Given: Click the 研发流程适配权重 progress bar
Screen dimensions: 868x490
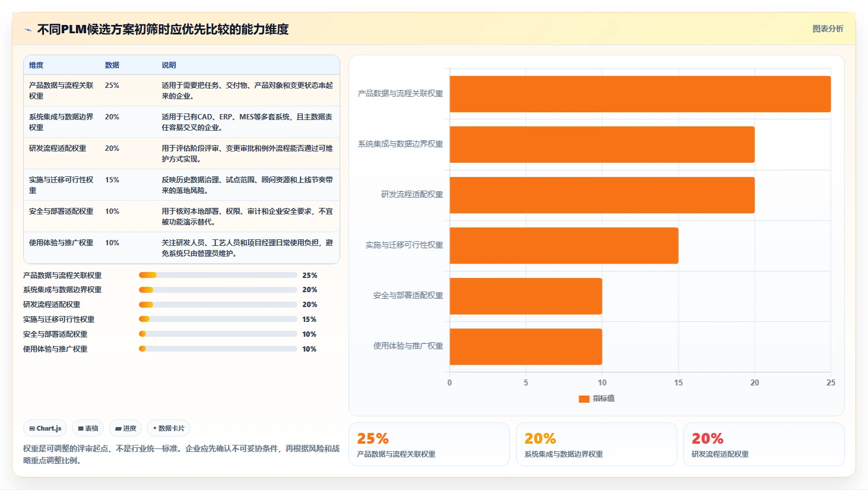Looking at the screenshot, I should [218, 305].
